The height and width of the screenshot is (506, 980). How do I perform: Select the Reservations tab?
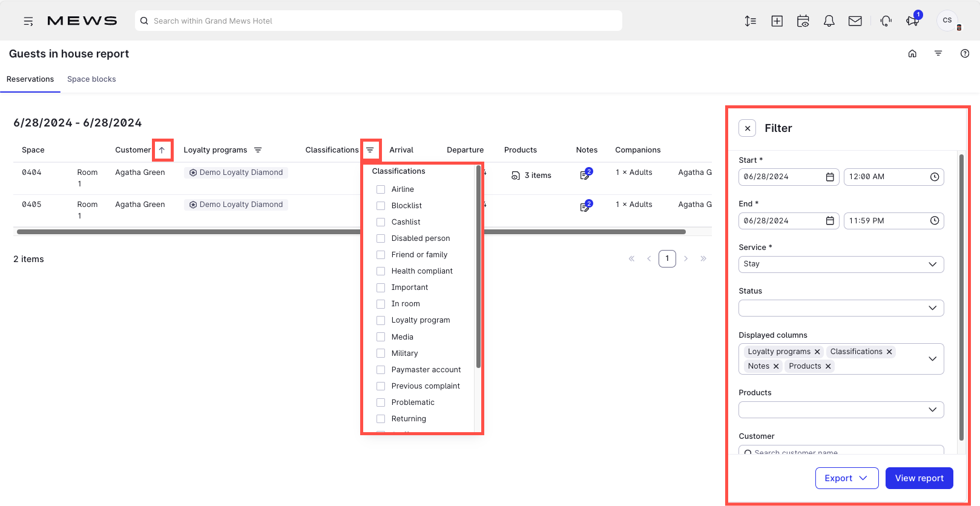[30, 79]
